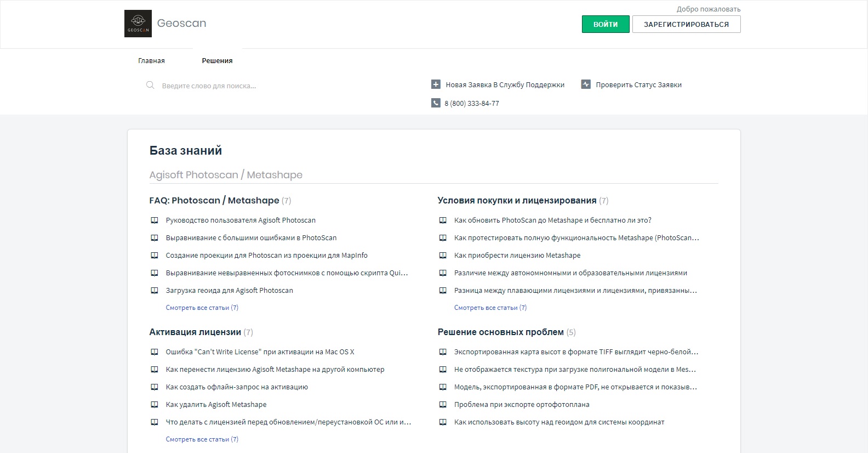Open article Как создать офлайн-запрос на активацию
868x453 pixels.
click(x=237, y=387)
